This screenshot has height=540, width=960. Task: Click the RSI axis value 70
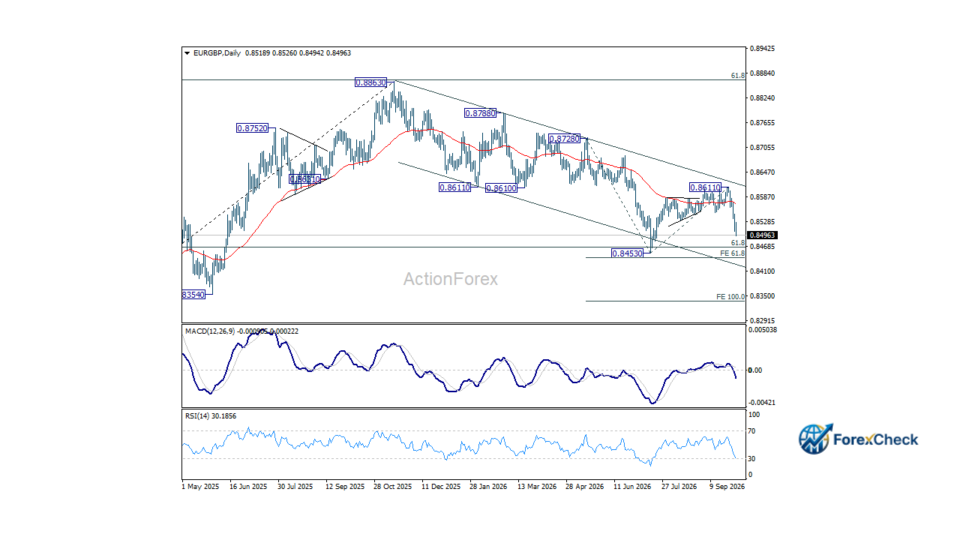(x=752, y=431)
